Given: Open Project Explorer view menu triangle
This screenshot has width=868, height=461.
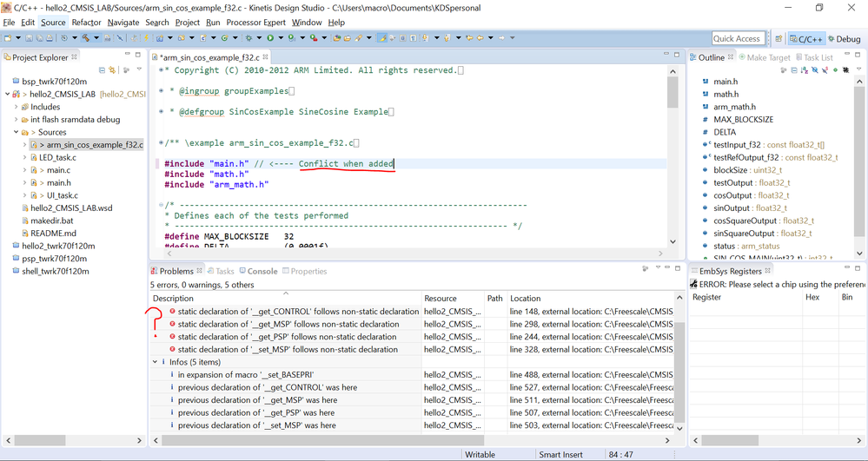Looking at the screenshot, I should click(x=139, y=69).
